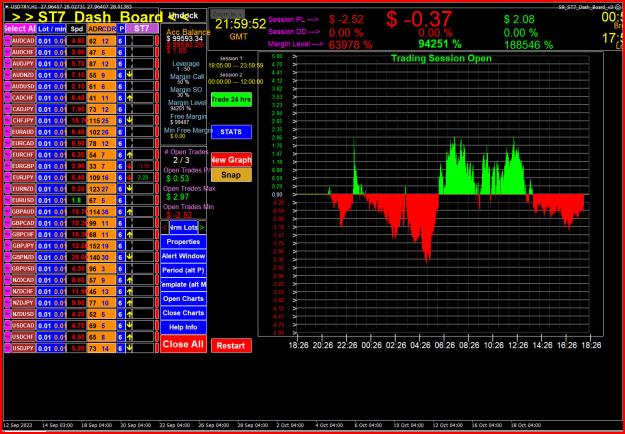
Task: Toggle the magenta select box for GBPJPY
Action: click(7, 246)
